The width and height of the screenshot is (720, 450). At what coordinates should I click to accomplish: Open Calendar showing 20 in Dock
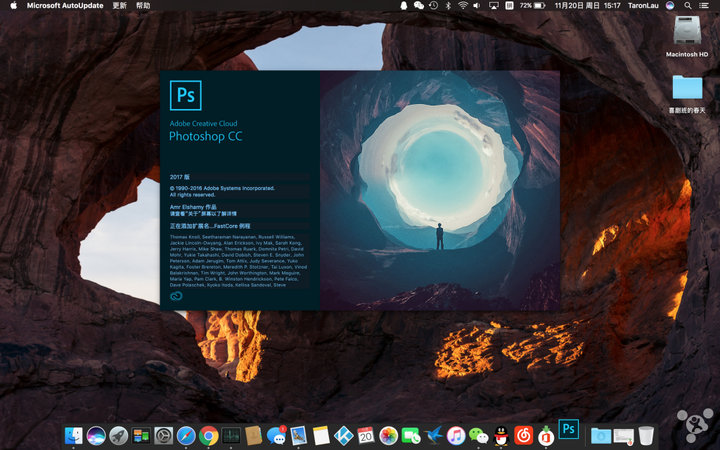pos(366,435)
